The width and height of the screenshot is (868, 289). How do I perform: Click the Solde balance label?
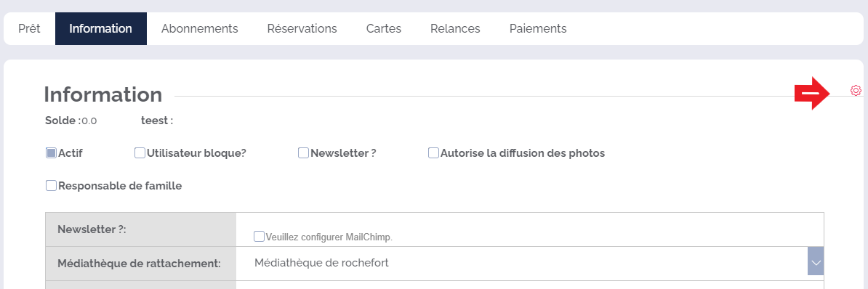63,121
